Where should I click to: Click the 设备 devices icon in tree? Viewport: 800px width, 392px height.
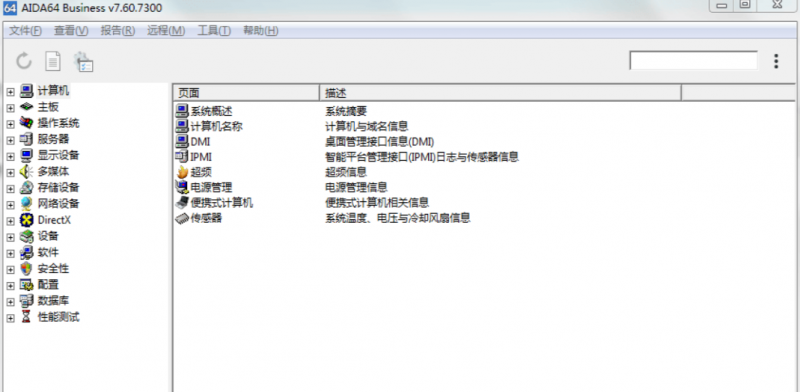click(x=27, y=236)
